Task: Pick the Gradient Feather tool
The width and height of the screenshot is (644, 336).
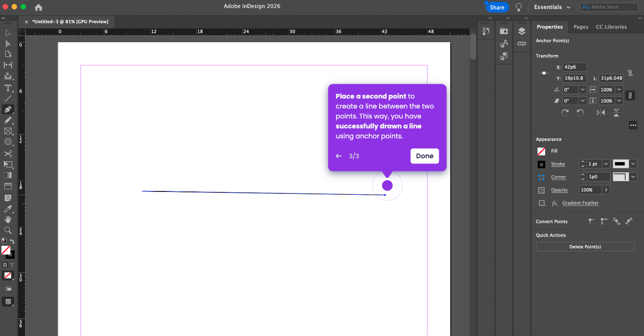Action: coord(8,186)
